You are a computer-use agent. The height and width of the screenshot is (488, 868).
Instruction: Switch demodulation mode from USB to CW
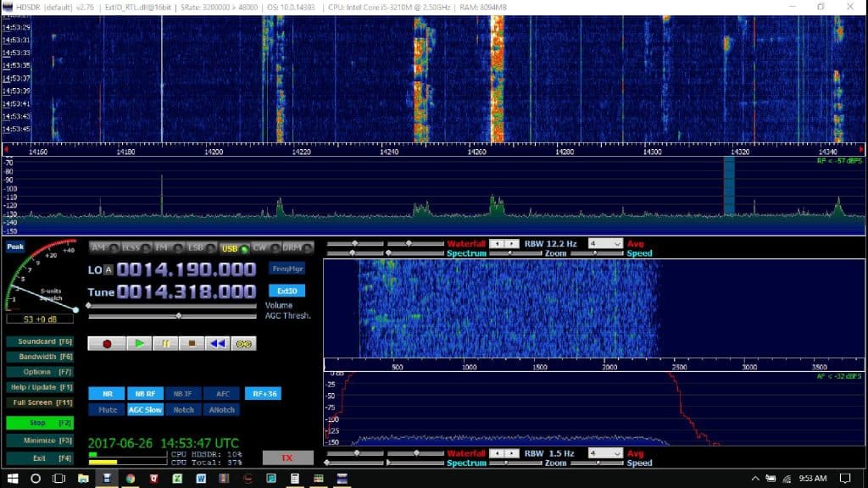point(261,247)
